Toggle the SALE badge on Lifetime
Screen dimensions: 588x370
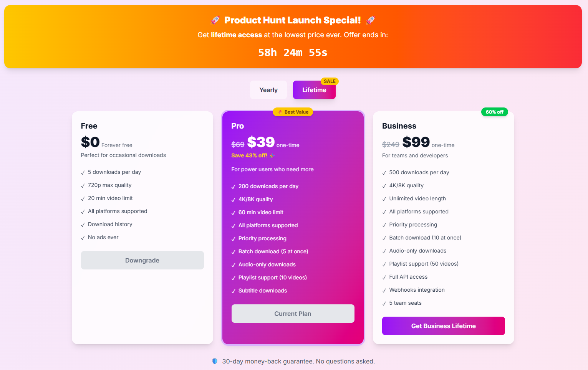coord(329,81)
